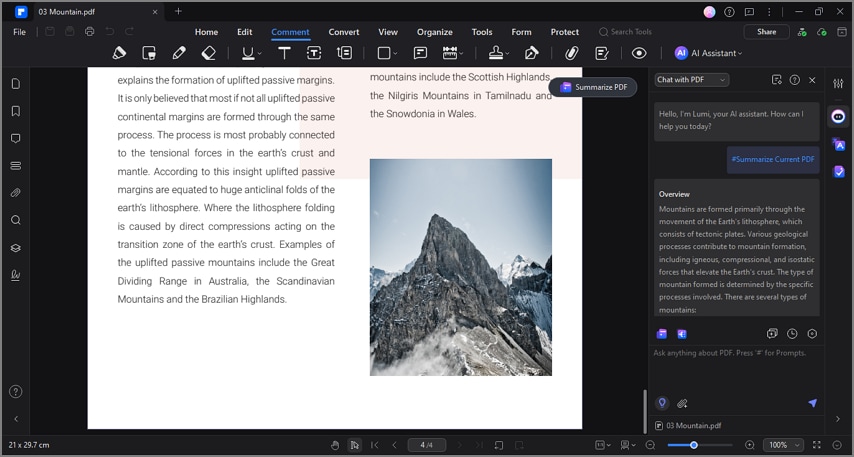Open the Bookmarks panel in left sidebar
This screenshot has height=457, width=854.
(x=16, y=111)
